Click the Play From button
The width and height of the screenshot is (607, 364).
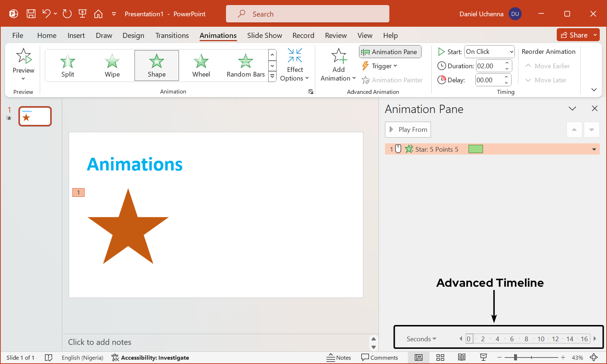[408, 130]
